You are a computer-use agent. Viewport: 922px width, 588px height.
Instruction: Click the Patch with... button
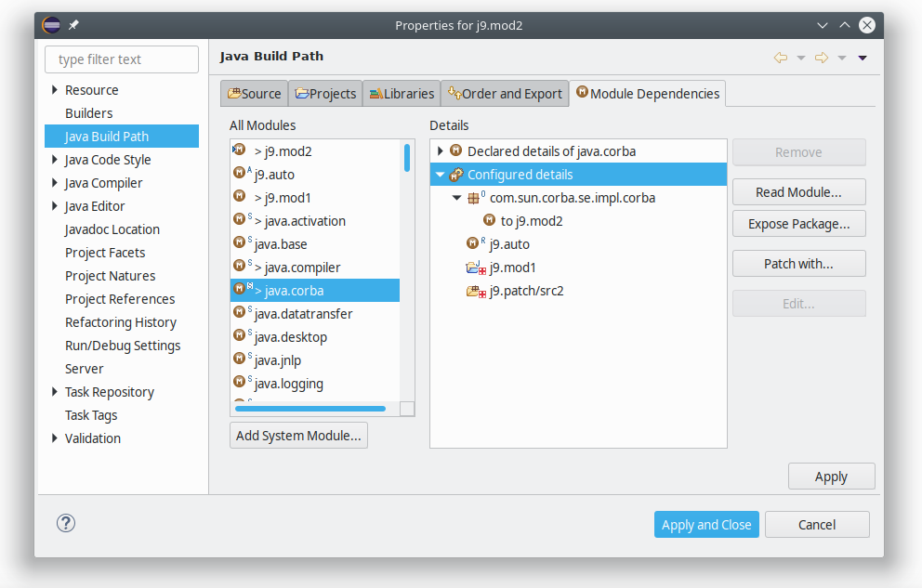[798, 264]
